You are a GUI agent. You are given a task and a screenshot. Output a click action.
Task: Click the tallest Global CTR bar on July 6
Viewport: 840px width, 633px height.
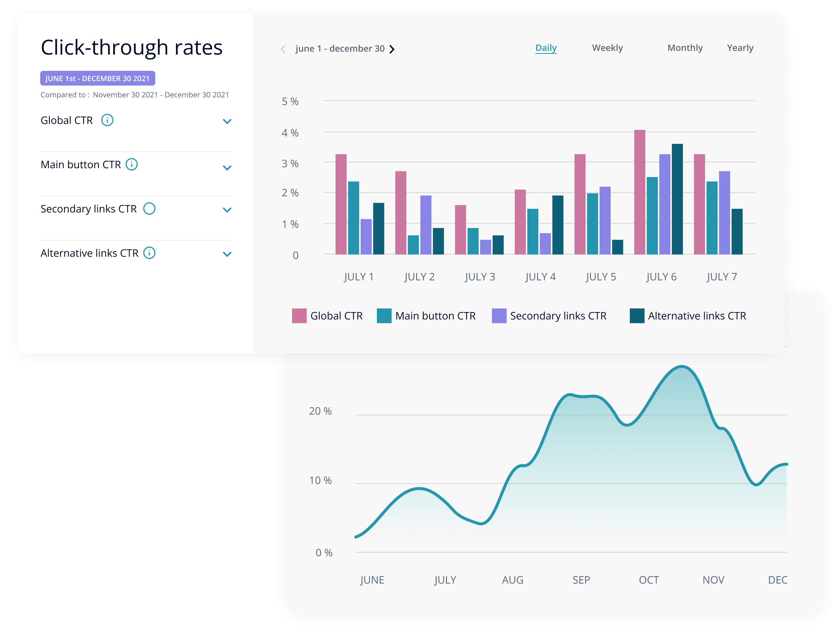click(x=639, y=192)
